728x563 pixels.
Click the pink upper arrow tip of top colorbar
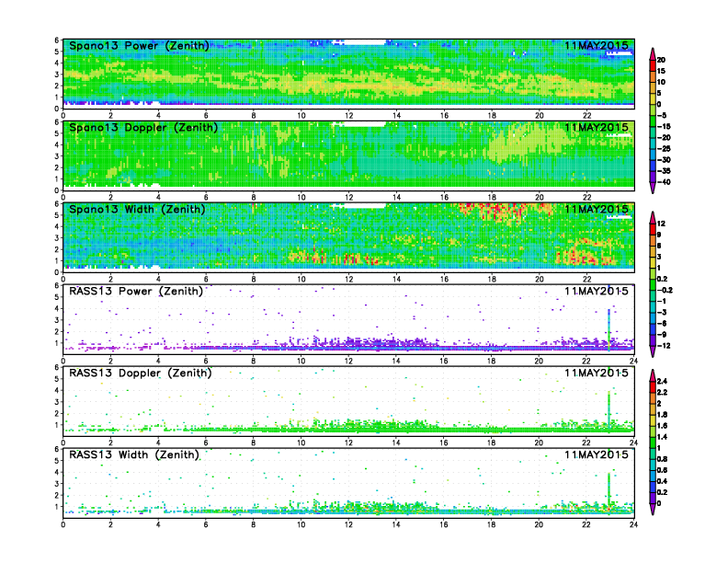(x=653, y=52)
